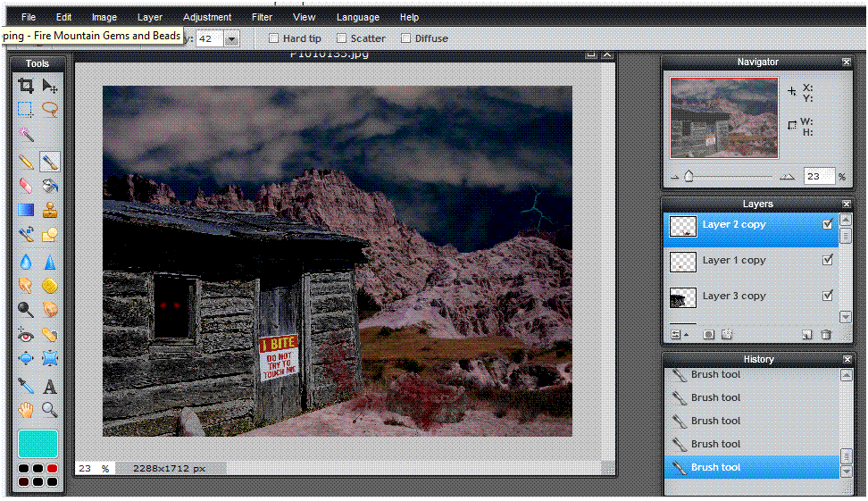
Task: Open the opacity value dropdown arrow
Action: coord(231,38)
